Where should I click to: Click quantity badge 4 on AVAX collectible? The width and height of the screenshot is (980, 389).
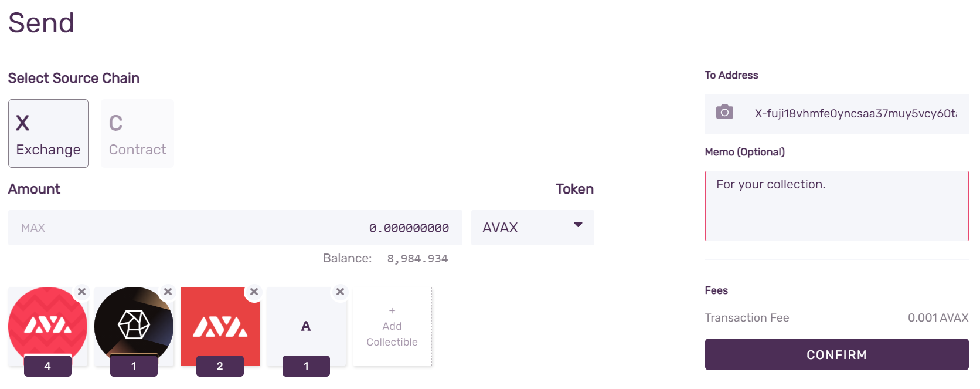point(47,366)
